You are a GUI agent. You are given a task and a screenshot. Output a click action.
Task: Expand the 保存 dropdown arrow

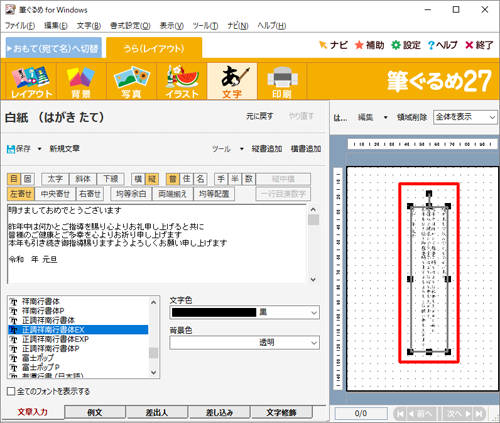(39, 149)
